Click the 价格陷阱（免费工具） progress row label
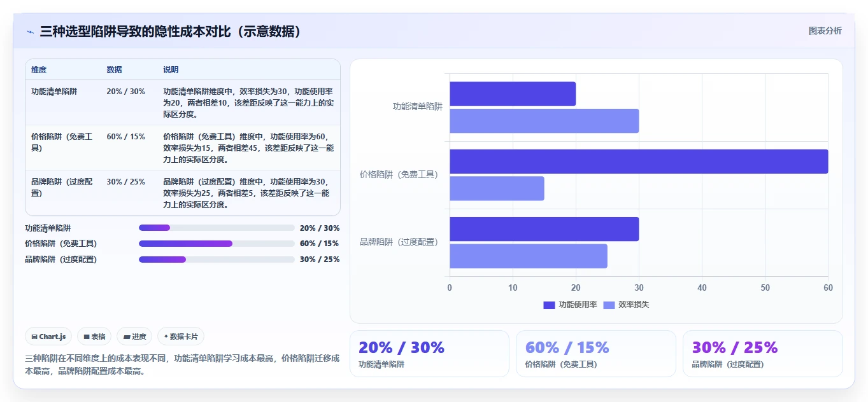 61,244
